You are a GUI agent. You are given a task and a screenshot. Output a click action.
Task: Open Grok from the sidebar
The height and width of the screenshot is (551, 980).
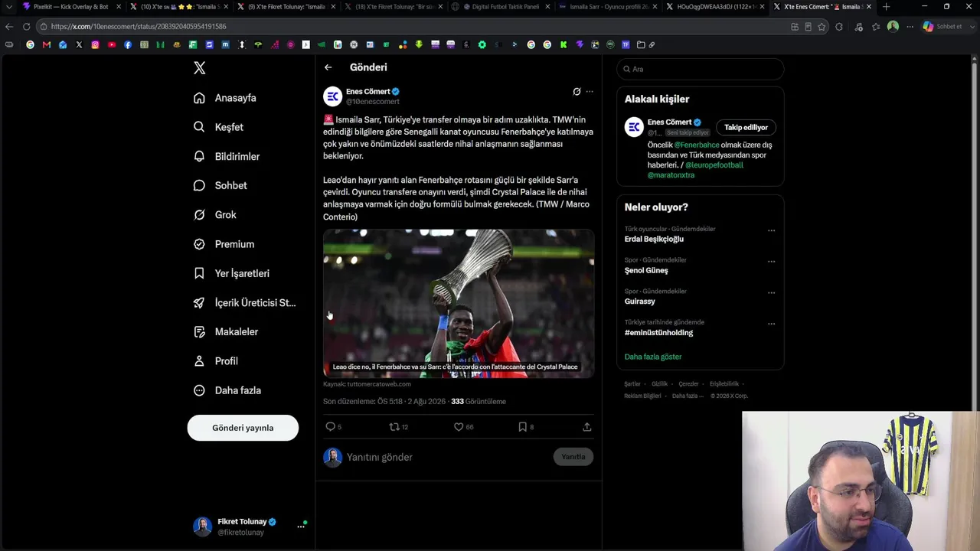tap(215, 215)
